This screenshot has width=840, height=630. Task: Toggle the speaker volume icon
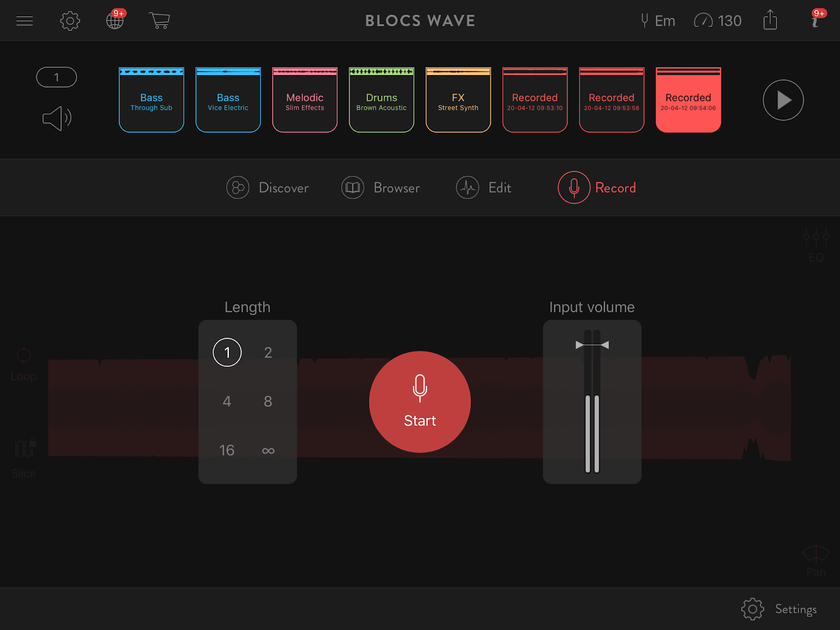pyautogui.click(x=57, y=118)
